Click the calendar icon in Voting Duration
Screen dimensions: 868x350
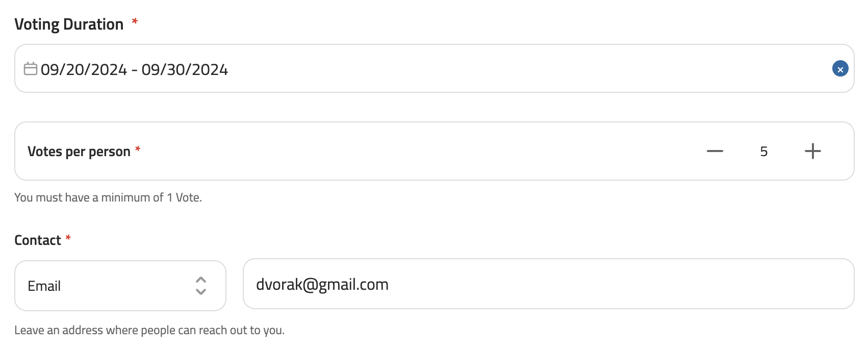(31, 69)
